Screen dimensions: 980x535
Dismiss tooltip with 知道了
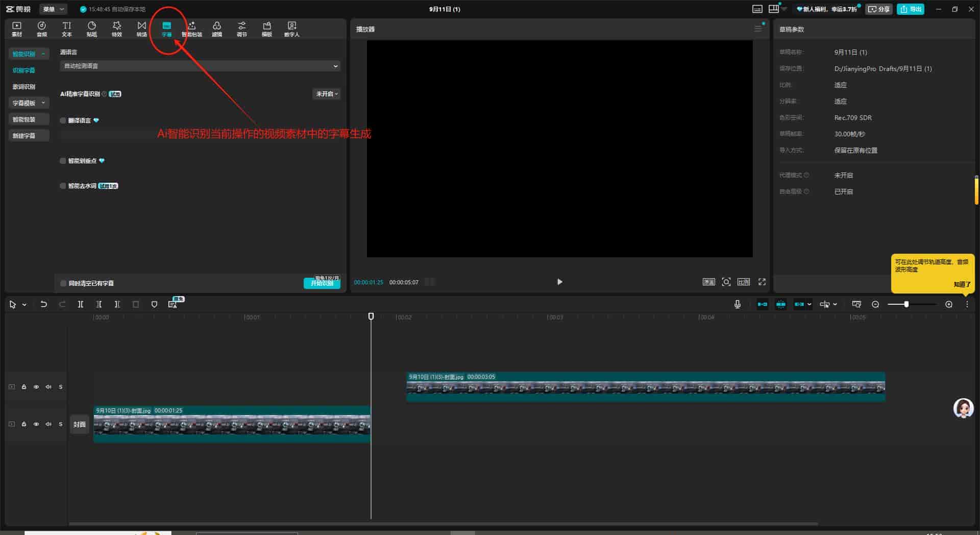pos(962,284)
